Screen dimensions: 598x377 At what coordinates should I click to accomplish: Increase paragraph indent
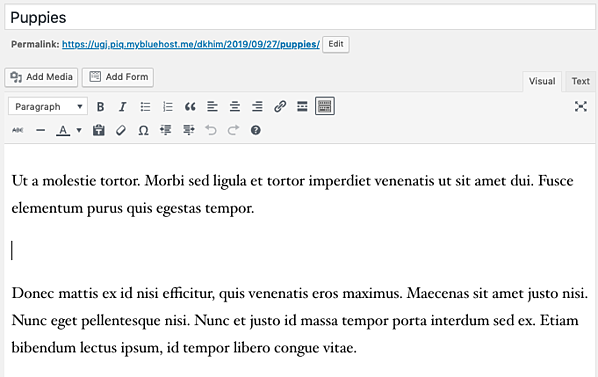pyautogui.click(x=188, y=130)
